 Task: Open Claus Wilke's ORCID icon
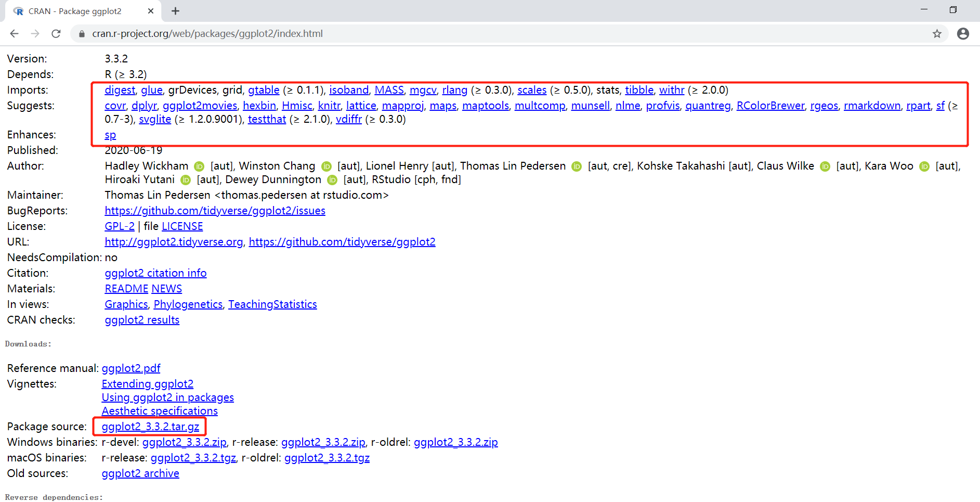825,166
